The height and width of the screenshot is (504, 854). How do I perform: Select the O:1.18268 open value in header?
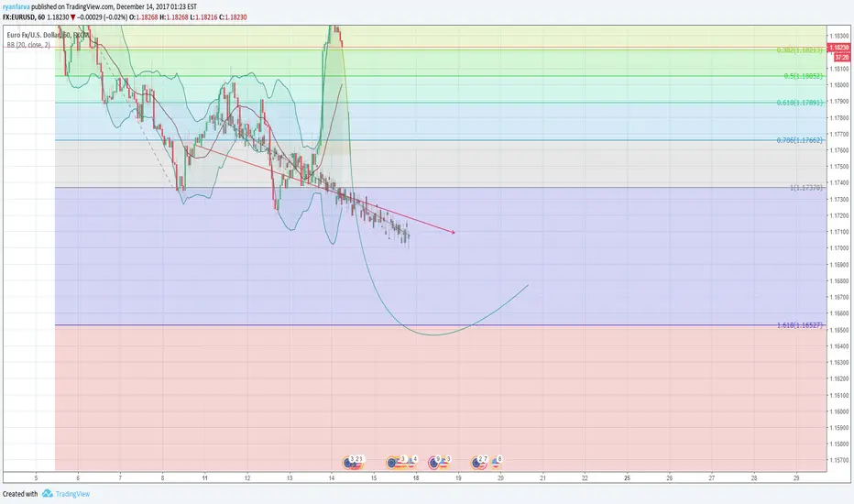[x=144, y=17]
